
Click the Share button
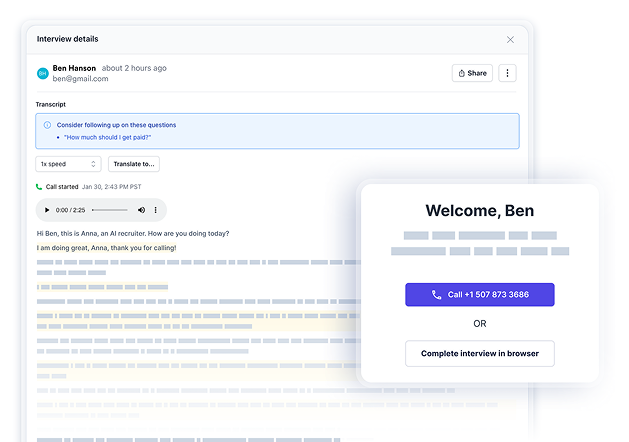click(x=472, y=73)
